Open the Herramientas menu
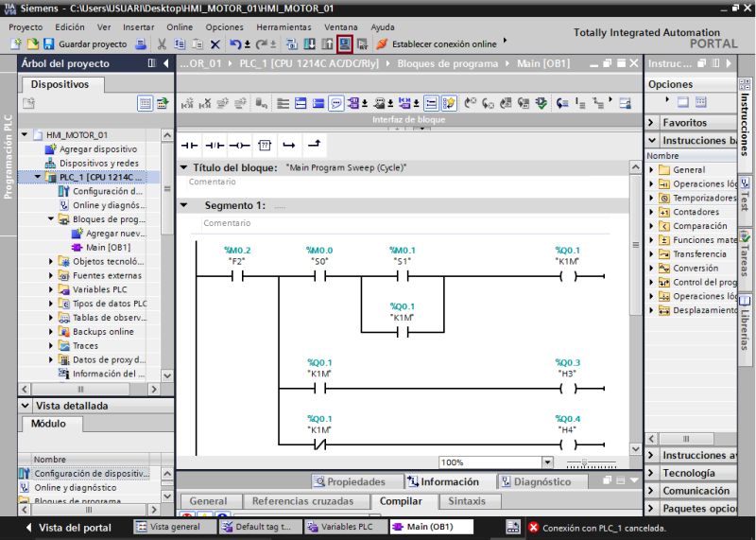Image resolution: width=756 pixels, height=540 pixels. (x=283, y=27)
